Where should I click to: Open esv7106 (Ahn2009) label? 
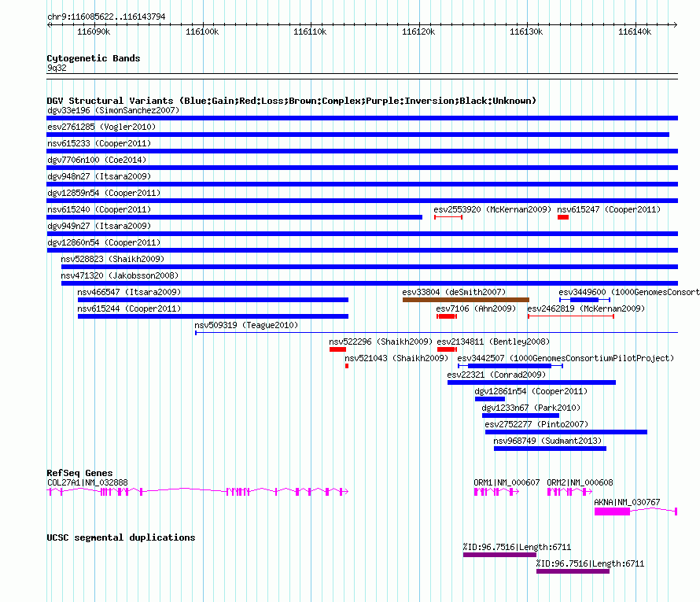pyautogui.click(x=476, y=308)
